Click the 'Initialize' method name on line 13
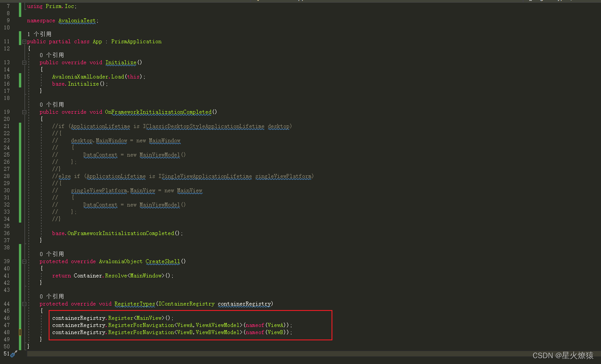The image size is (601, 364). coord(121,62)
